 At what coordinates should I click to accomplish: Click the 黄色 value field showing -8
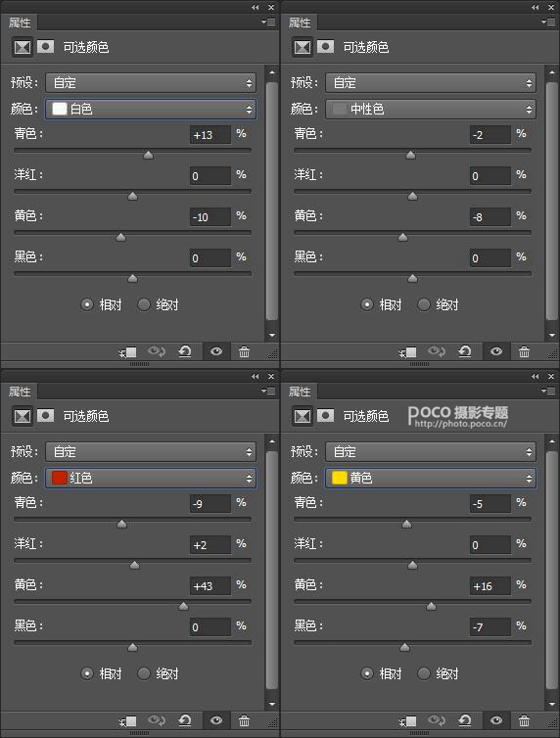pyautogui.click(x=490, y=217)
